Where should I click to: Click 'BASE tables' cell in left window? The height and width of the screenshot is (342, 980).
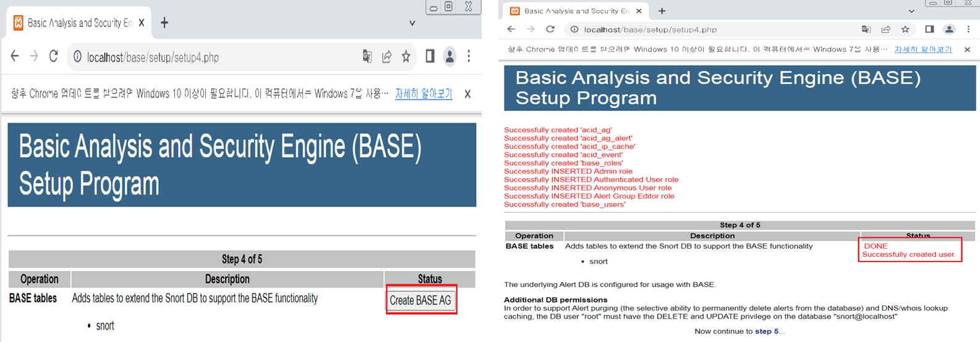point(33,298)
